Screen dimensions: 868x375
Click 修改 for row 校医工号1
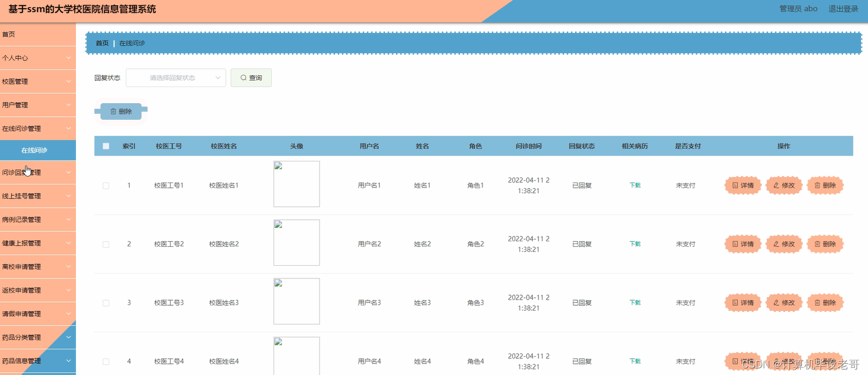click(x=784, y=185)
